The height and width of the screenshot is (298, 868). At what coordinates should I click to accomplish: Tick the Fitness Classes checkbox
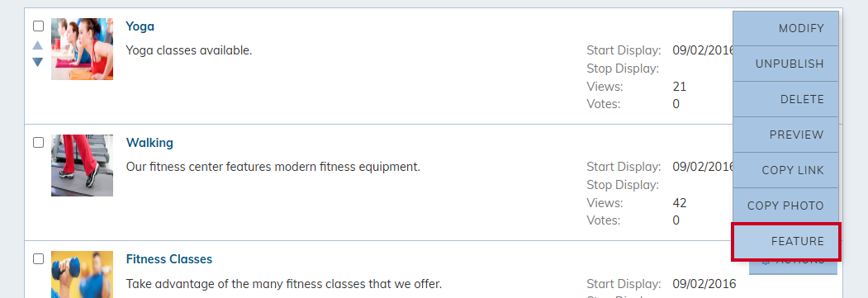tap(38, 258)
